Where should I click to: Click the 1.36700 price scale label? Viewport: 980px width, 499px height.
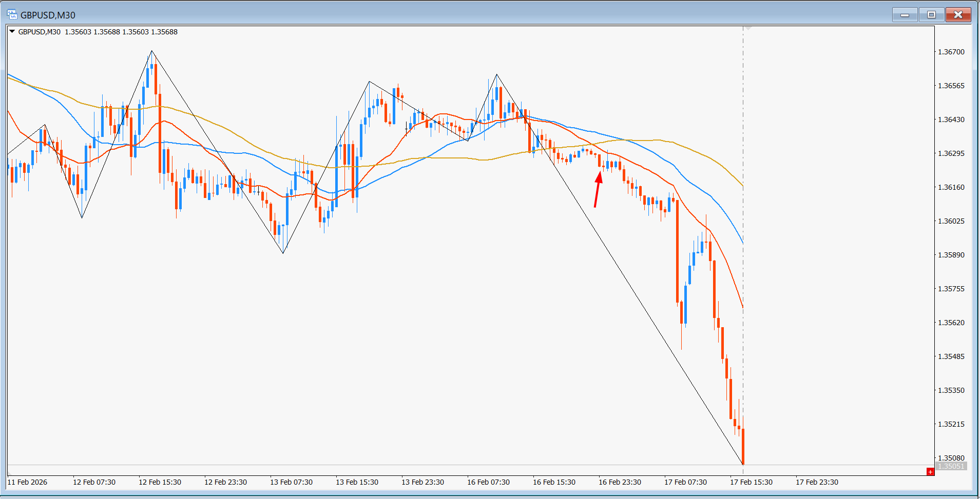951,52
